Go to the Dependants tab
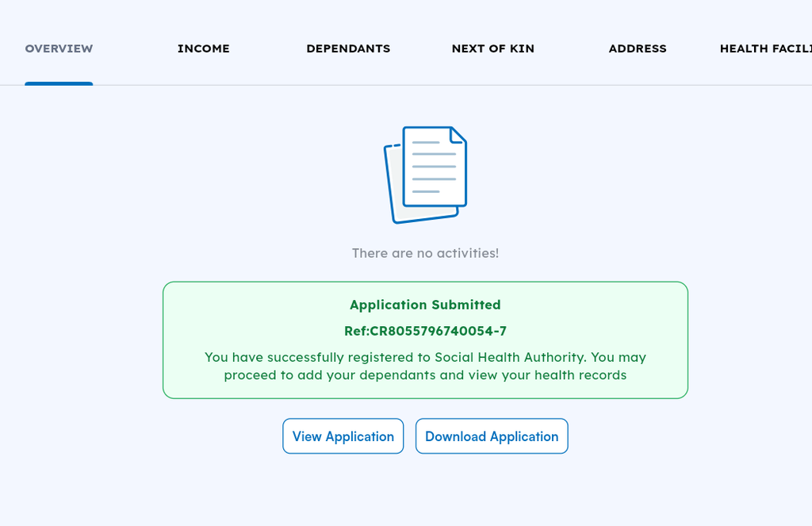Image resolution: width=812 pixels, height=526 pixels. (x=349, y=48)
